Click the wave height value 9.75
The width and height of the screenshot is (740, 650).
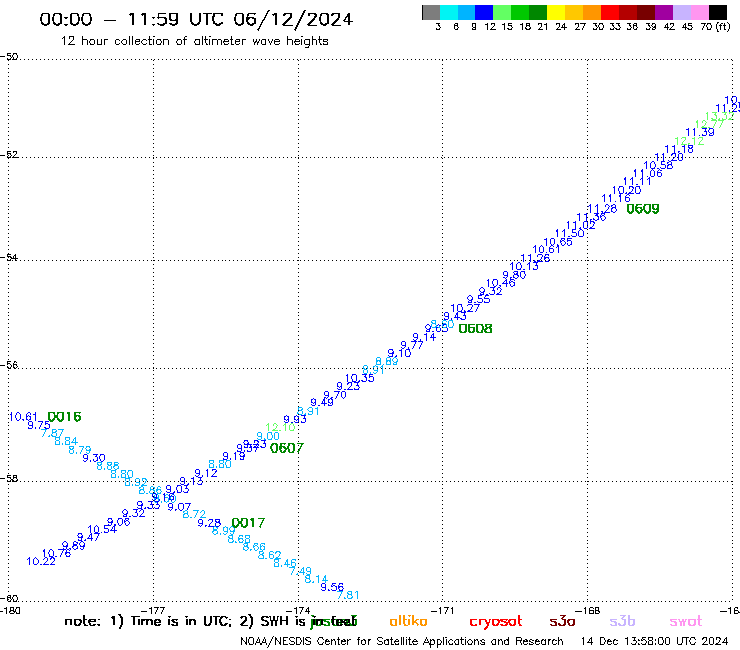(39, 425)
